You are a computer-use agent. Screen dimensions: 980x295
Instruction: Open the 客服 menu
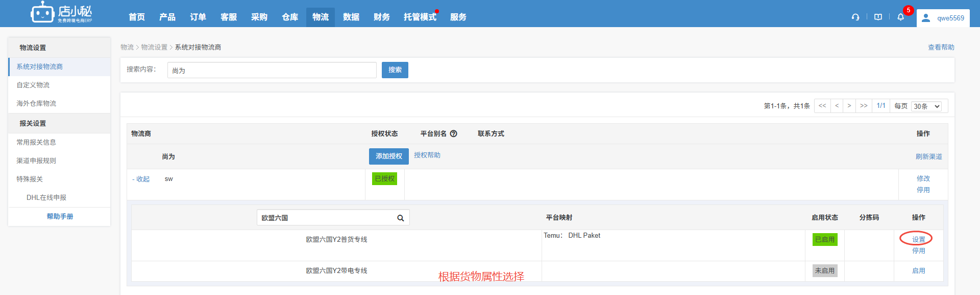[x=229, y=17]
